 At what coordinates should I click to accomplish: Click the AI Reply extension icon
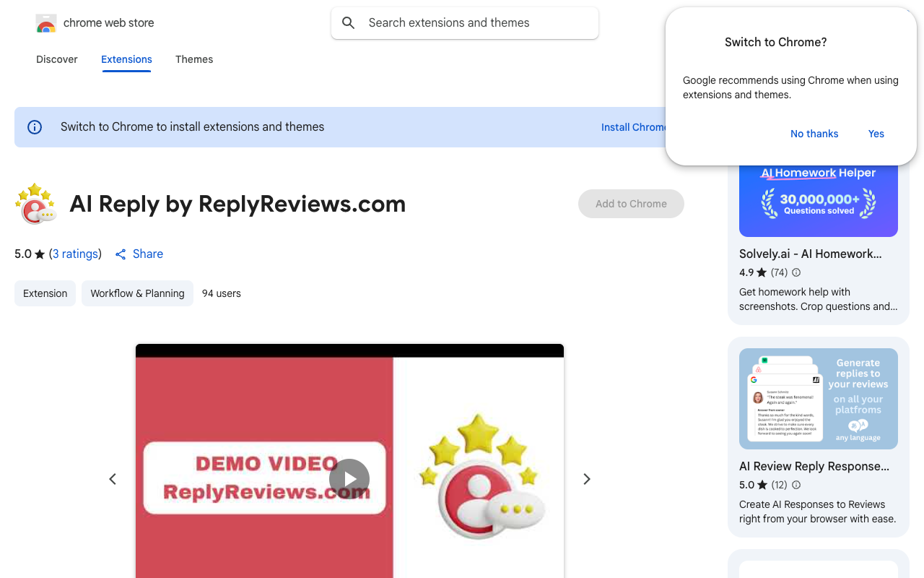tap(35, 204)
